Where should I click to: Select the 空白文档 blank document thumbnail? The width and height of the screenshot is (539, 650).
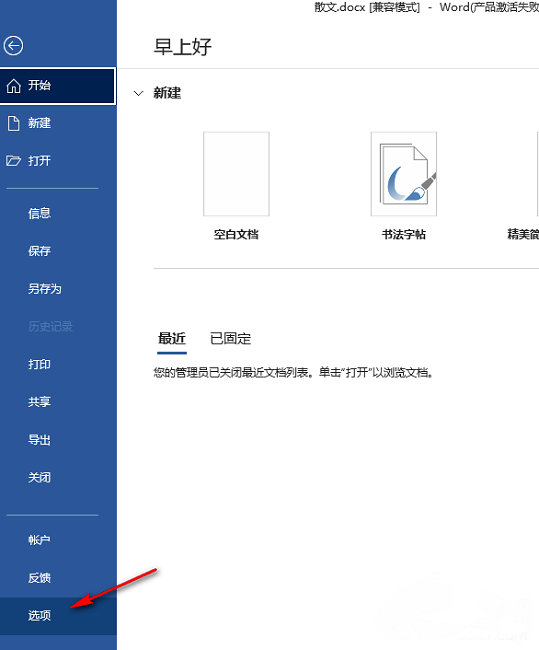(236, 174)
